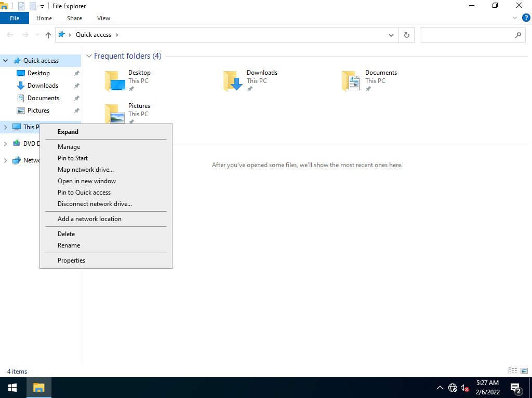
Task: Expand the Network tree node
Action: [x=5, y=160]
